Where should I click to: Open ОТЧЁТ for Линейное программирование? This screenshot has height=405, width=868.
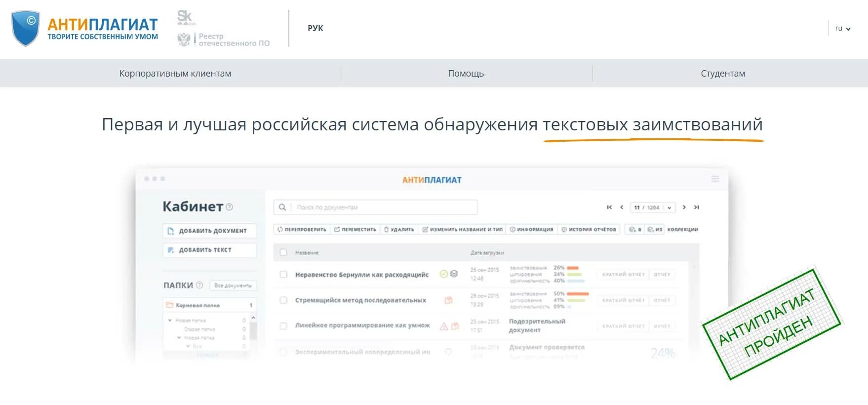coord(662,326)
